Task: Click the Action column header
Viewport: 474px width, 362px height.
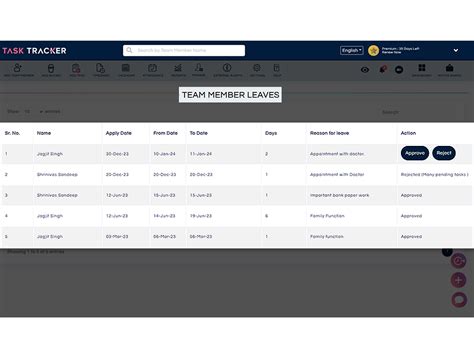Action: coord(408,133)
